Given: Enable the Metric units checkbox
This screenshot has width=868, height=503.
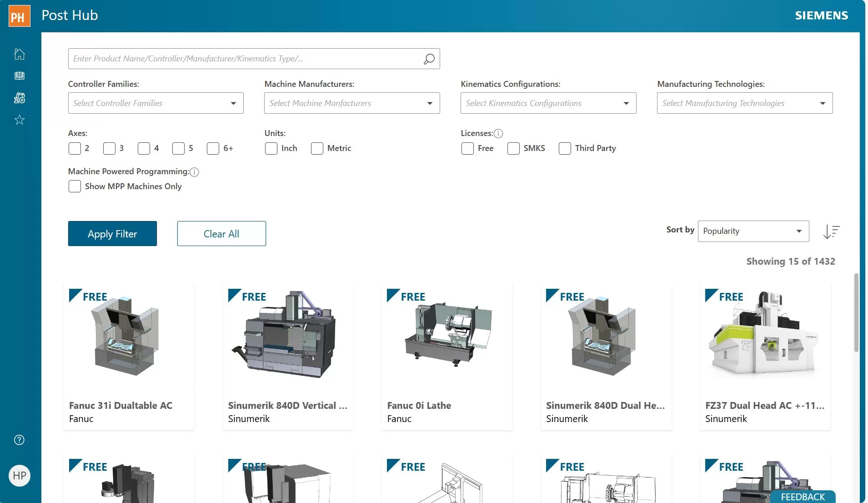Looking at the screenshot, I should coord(317,148).
